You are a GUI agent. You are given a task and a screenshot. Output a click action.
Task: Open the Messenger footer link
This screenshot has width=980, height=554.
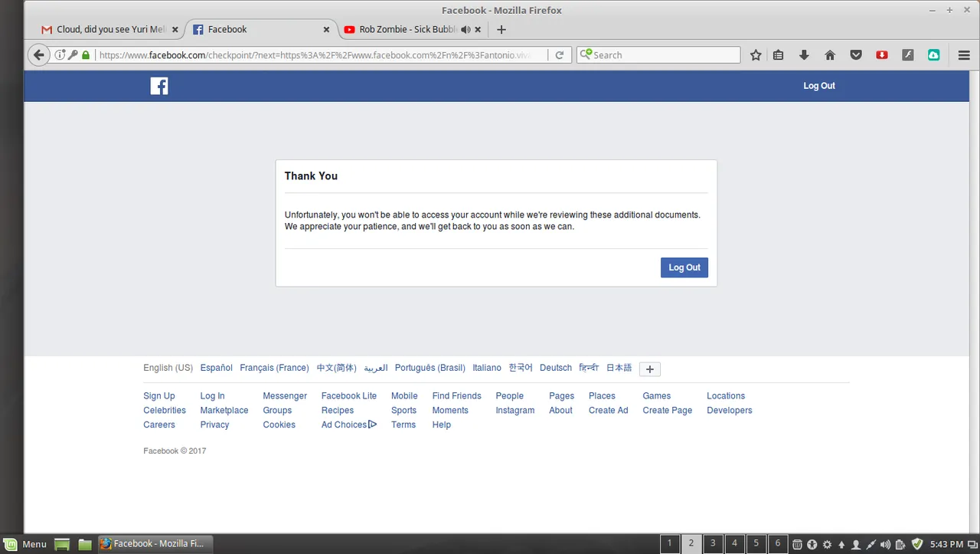285,396
